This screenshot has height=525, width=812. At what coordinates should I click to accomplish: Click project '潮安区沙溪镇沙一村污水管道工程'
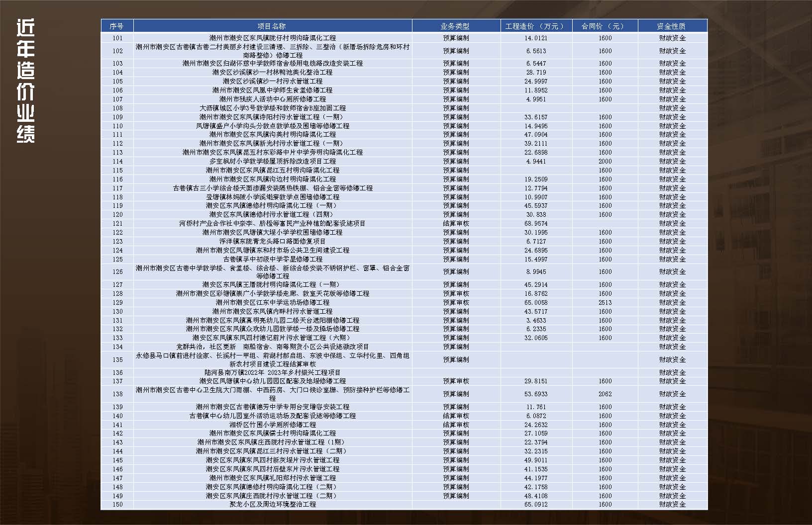click(273, 81)
